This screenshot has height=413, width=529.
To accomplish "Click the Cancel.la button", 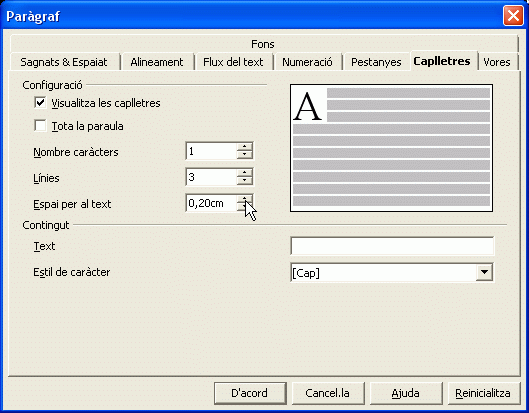I will point(328,393).
